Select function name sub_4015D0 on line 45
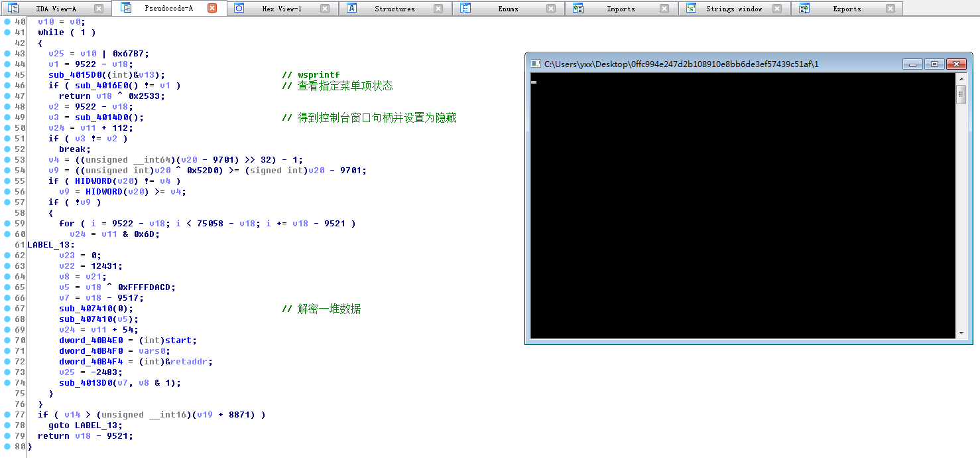The height and width of the screenshot is (458, 980). coord(75,74)
